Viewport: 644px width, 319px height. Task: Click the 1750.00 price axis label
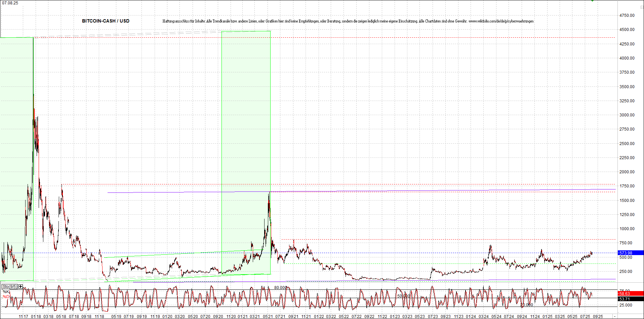tap(627, 186)
